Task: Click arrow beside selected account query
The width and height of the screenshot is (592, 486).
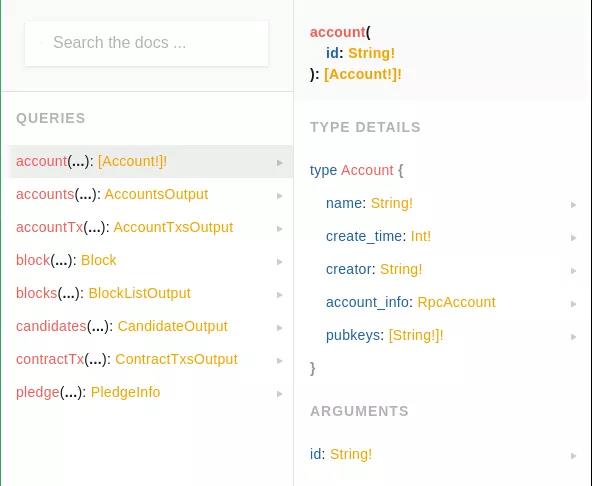Action: [280, 163]
